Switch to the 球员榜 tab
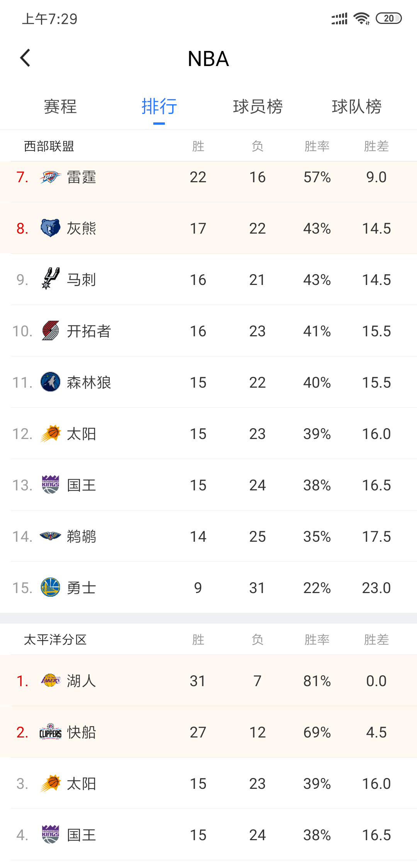 (x=258, y=107)
